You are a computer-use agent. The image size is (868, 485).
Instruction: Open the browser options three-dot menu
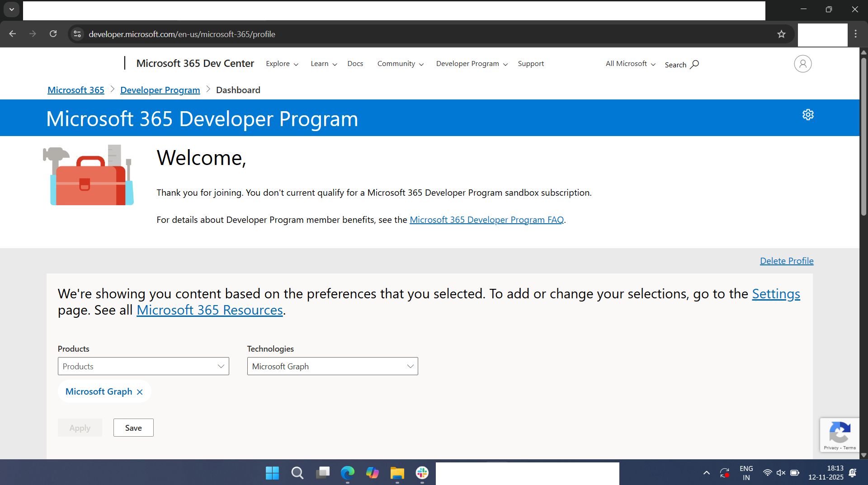pos(856,34)
